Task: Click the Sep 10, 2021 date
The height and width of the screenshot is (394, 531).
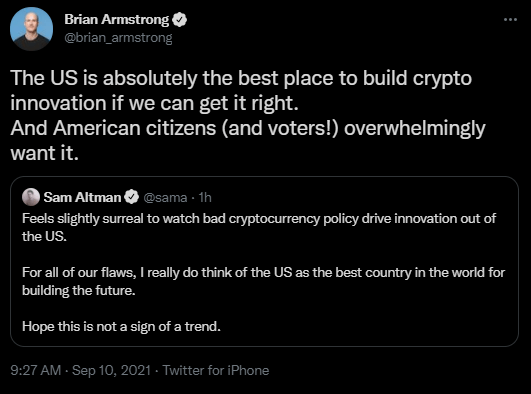Action: pyautogui.click(x=111, y=370)
